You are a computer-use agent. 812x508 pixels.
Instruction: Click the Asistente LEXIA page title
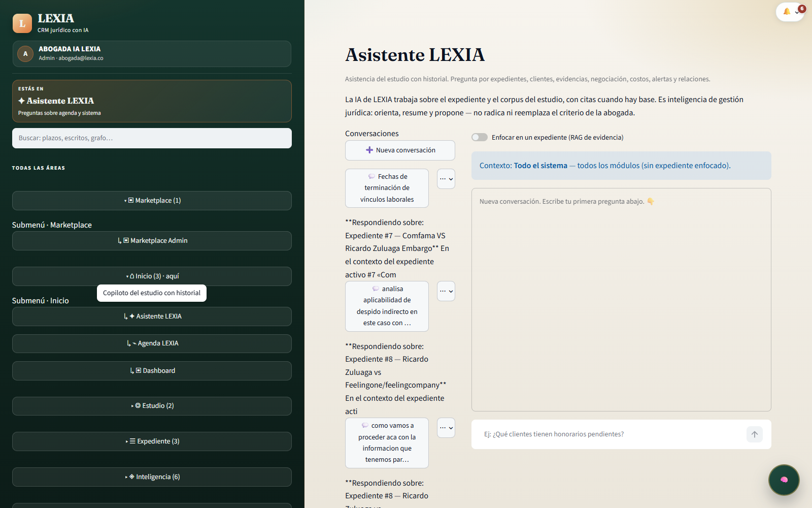[x=415, y=55]
